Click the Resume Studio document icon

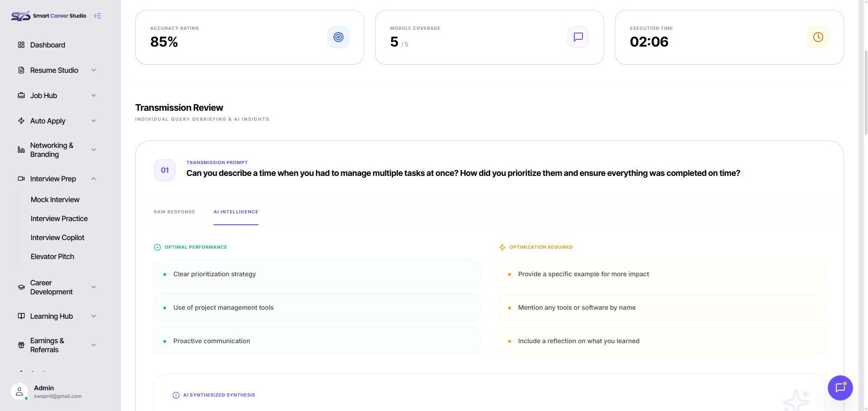click(x=21, y=70)
